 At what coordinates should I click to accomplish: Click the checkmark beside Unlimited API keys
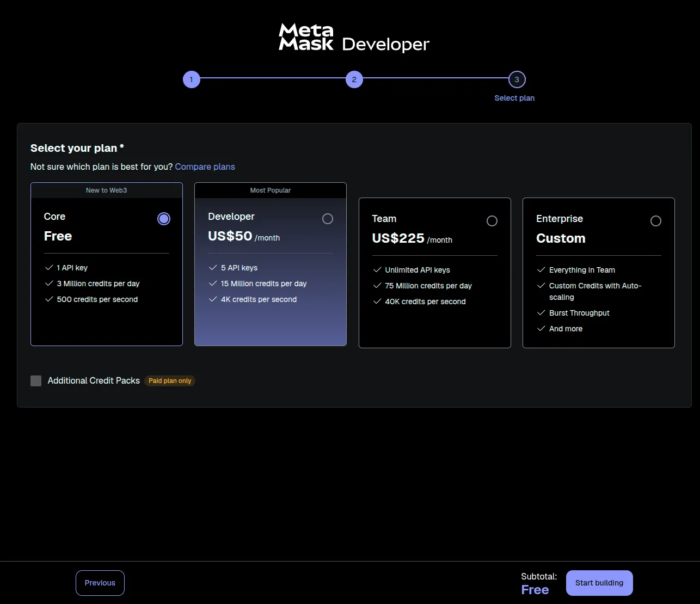pos(377,270)
